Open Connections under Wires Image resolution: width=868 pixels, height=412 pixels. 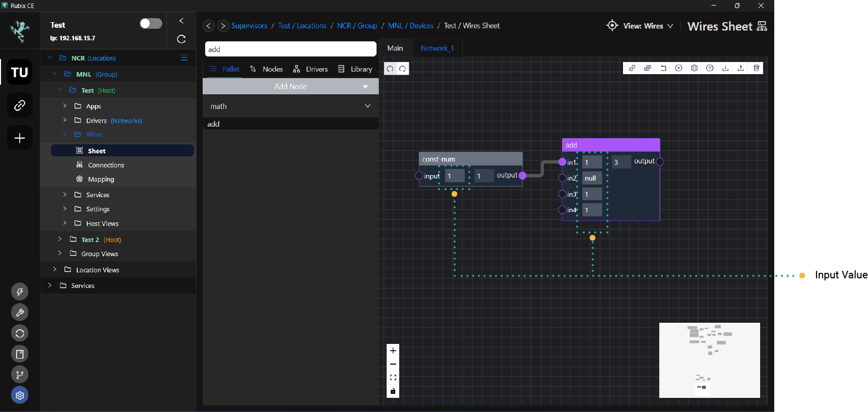click(106, 165)
